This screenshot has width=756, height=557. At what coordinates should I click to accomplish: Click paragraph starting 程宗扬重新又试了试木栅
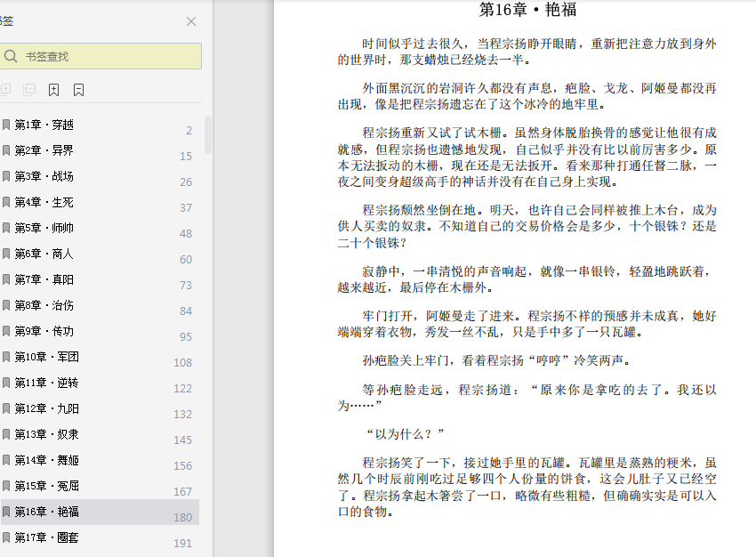pos(527,157)
